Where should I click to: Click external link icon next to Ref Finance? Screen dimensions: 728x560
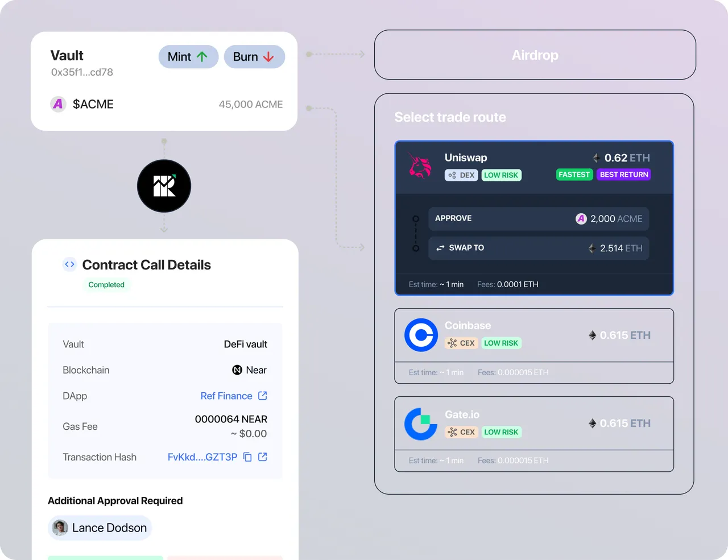coord(262,395)
